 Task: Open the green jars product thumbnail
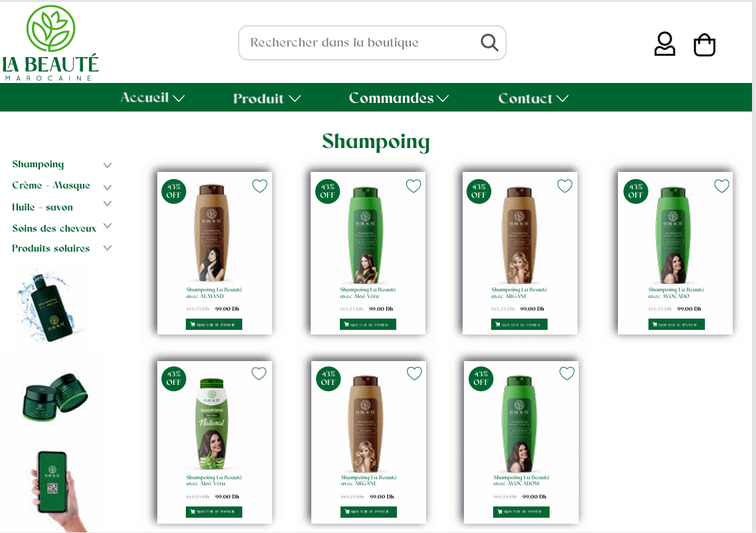click(55, 397)
